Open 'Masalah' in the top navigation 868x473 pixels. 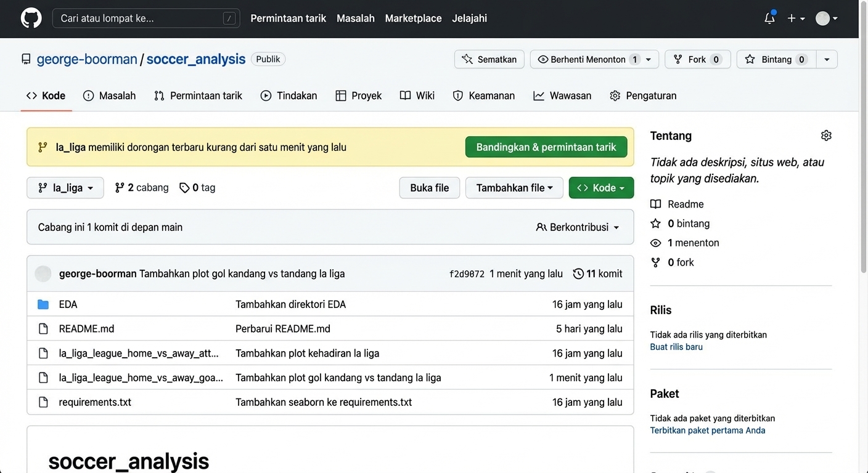[x=356, y=18]
